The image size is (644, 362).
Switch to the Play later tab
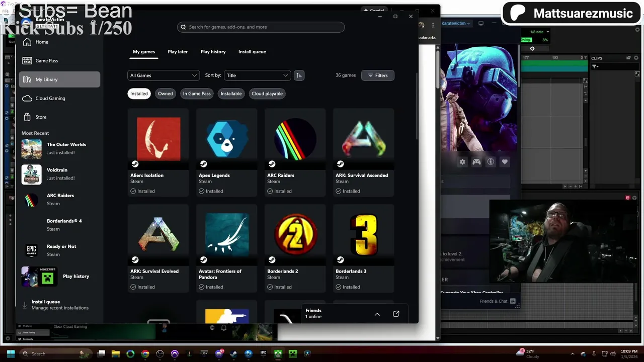click(x=178, y=52)
